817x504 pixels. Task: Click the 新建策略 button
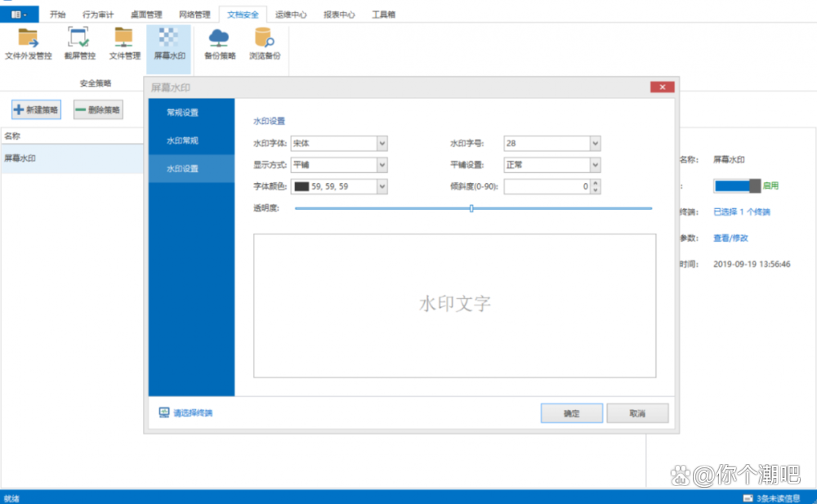(x=36, y=109)
